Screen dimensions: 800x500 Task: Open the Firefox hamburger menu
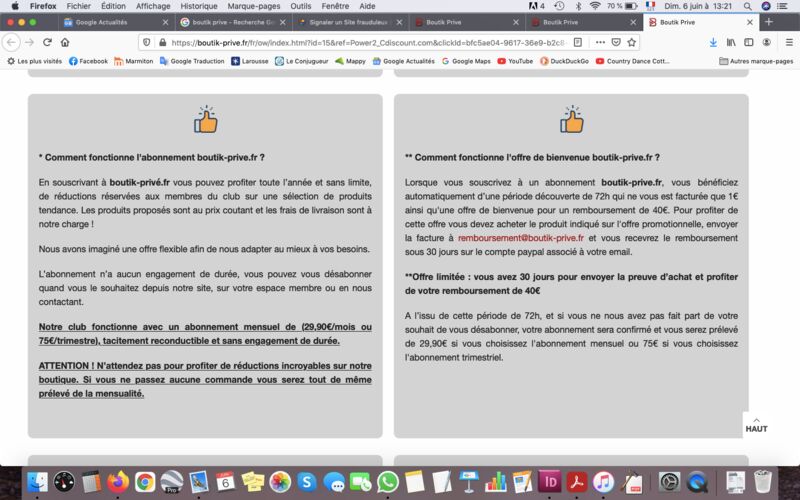pyautogui.click(x=789, y=42)
